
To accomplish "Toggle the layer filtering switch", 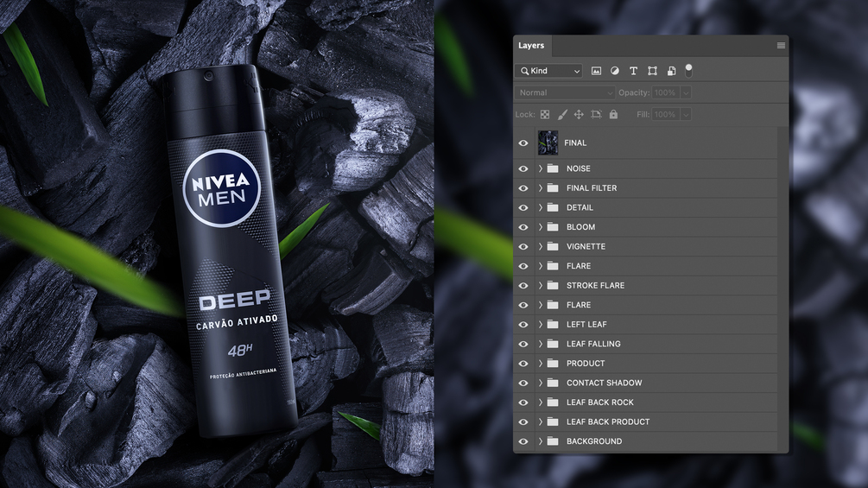I will 688,70.
